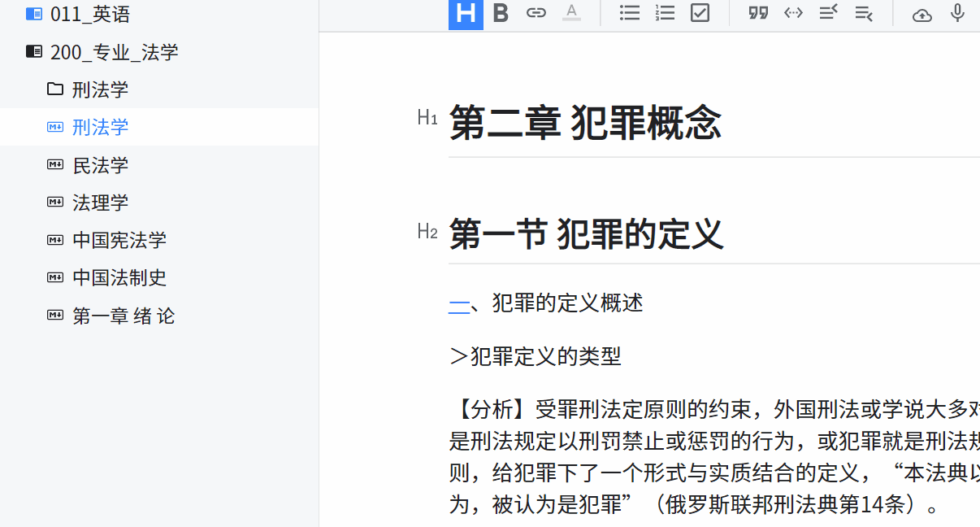
Task: Activate voice input with the microphone icon
Action: (956, 13)
